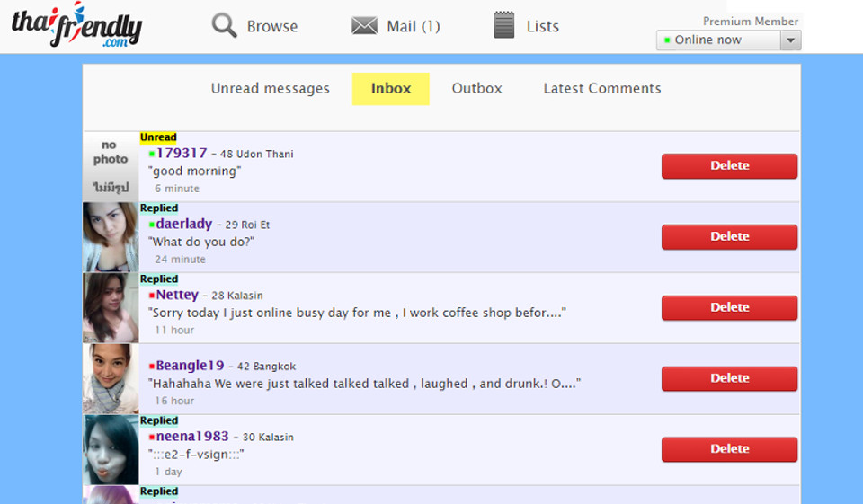863x504 pixels.
Task: Delete the message from 179317
Action: click(x=729, y=166)
